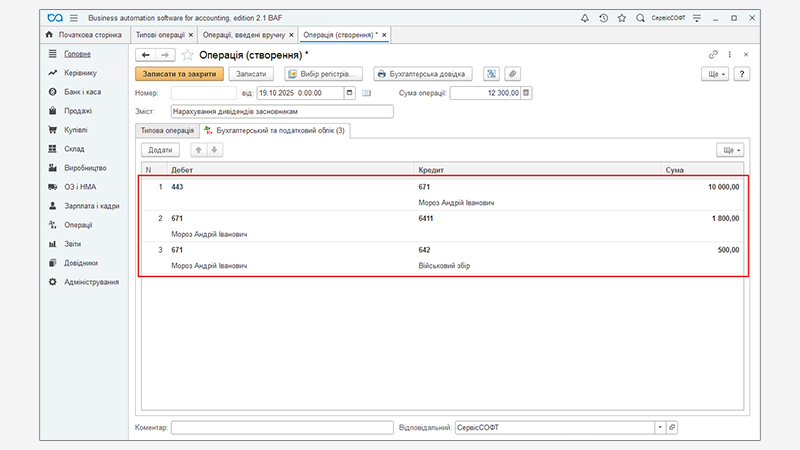Image resolution: width=800 pixels, height=450 pixels.
Task: Click the Записати та закрити button
Action: pyautogui.click(x=178, y=74)
